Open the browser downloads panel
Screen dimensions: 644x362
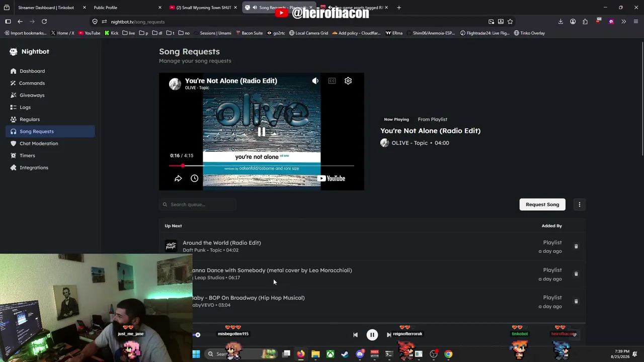(x=560, y=22)
